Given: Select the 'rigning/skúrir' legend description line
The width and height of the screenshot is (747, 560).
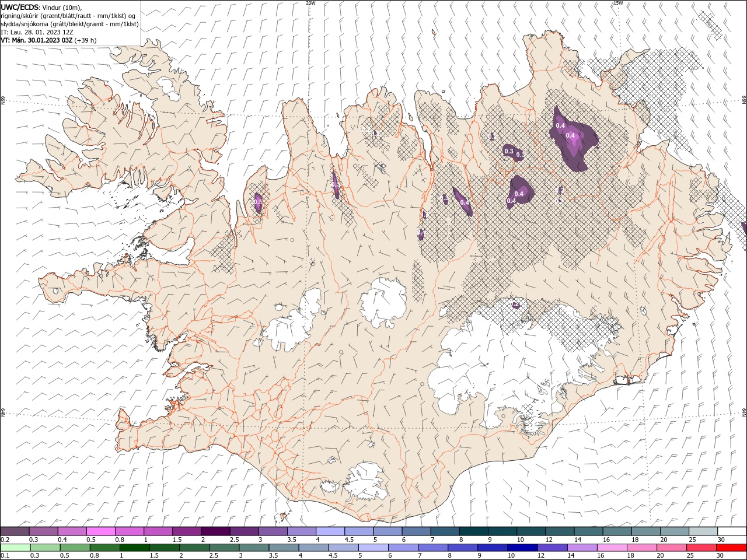Looking at the screenshot, I should 68,15.
